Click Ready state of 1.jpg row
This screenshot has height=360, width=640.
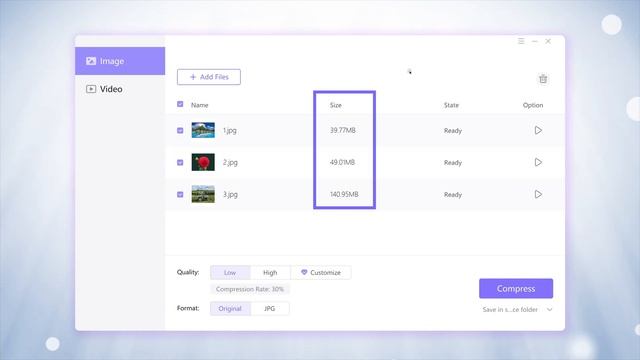tap(453, 131)
